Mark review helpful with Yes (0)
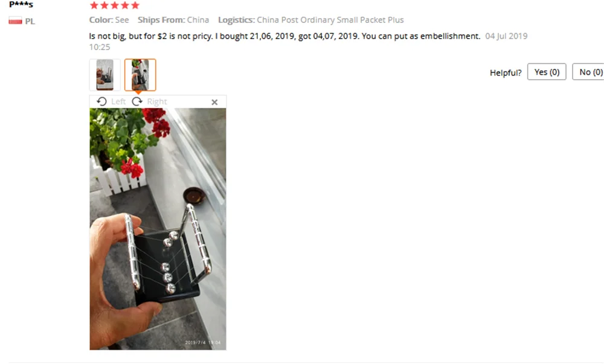604x364 pixels. click(x=547, y=72)
